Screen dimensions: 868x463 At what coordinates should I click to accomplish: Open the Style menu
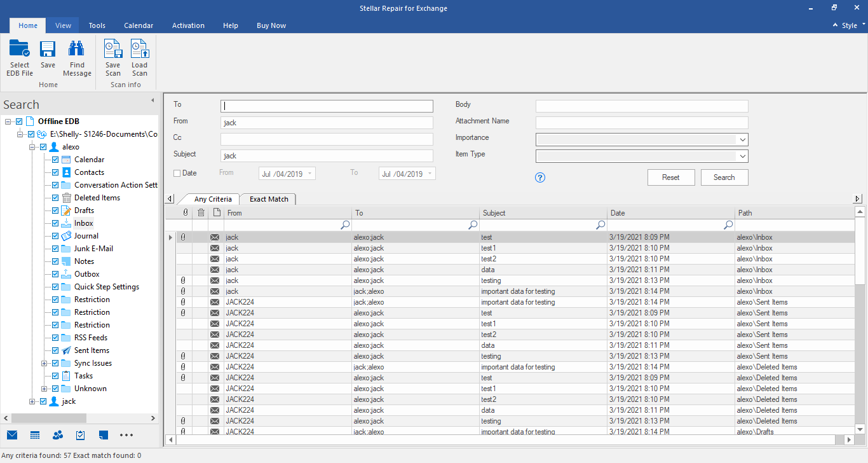point(850,25)
